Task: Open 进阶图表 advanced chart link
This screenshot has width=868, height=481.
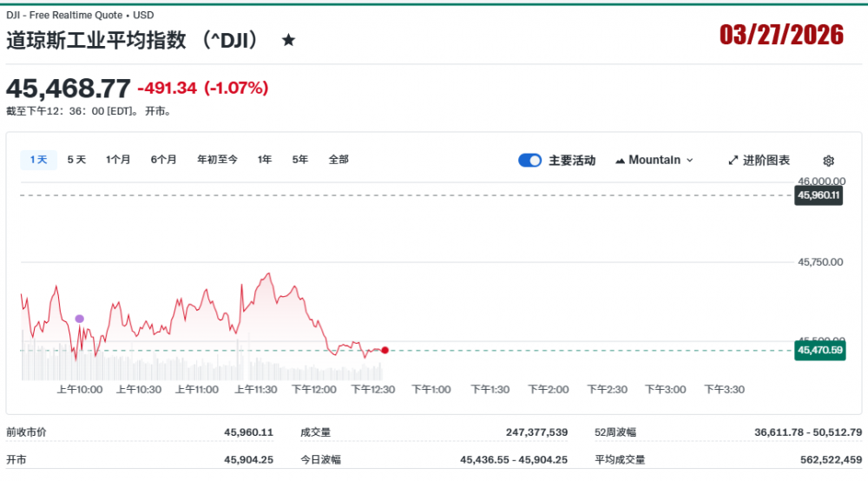Action: (766, 161)
